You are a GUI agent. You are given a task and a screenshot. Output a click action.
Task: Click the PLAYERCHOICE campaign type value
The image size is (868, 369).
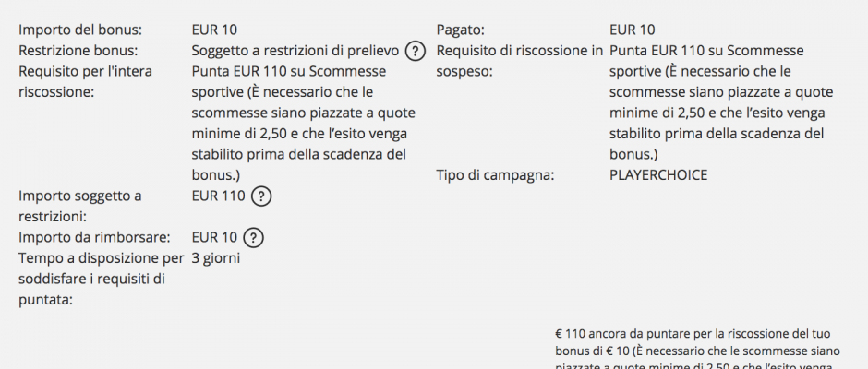[658, 175]
